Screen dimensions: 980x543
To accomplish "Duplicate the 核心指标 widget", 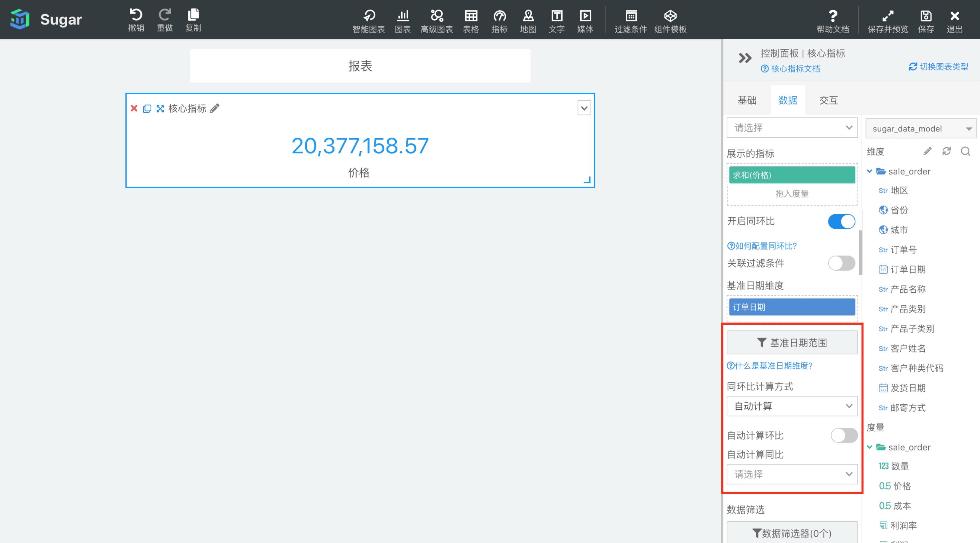I will click(x=147, y=108).
